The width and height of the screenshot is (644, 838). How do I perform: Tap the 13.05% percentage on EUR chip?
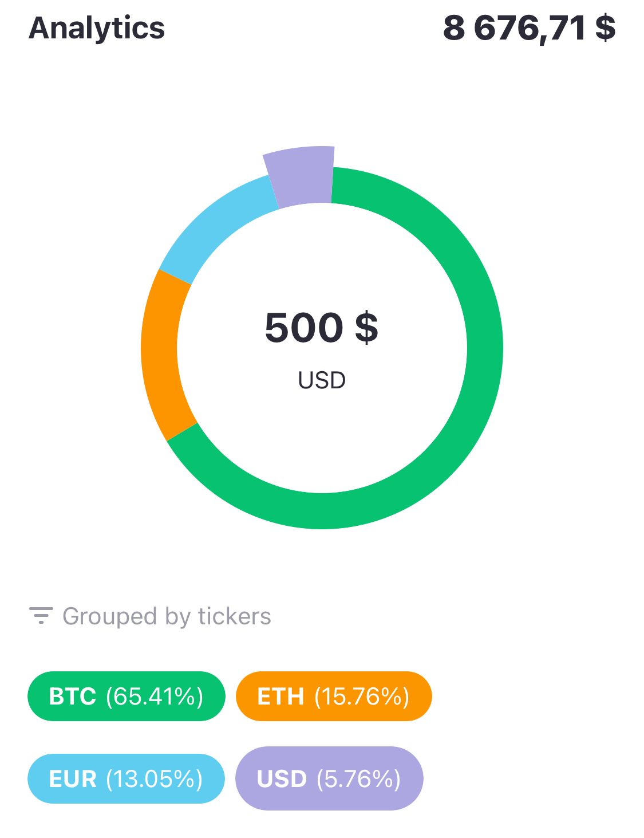pyautogui.click(x=155, y=779)
